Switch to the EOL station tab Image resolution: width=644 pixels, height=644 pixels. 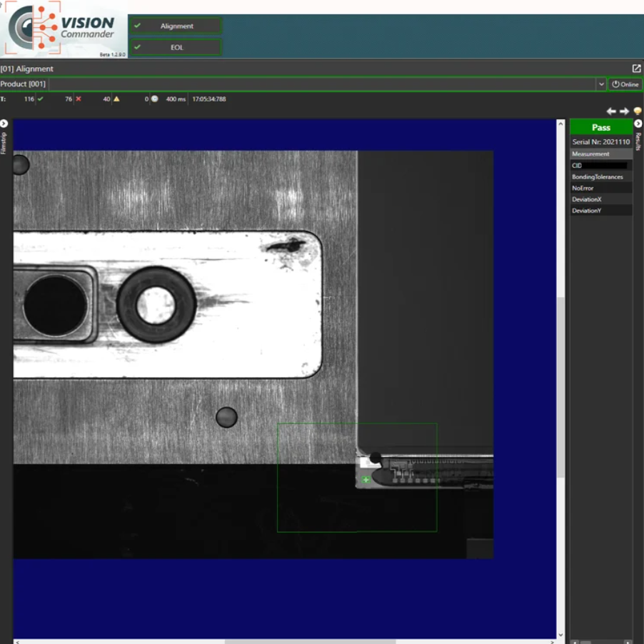point(176,47)
